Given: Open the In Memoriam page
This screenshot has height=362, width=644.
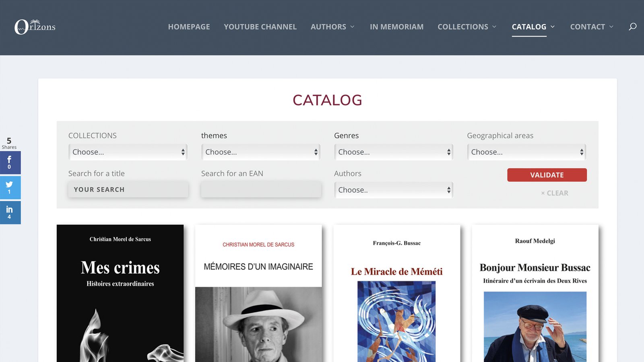Looking at the screenshot, I should [x=397, y=27].
